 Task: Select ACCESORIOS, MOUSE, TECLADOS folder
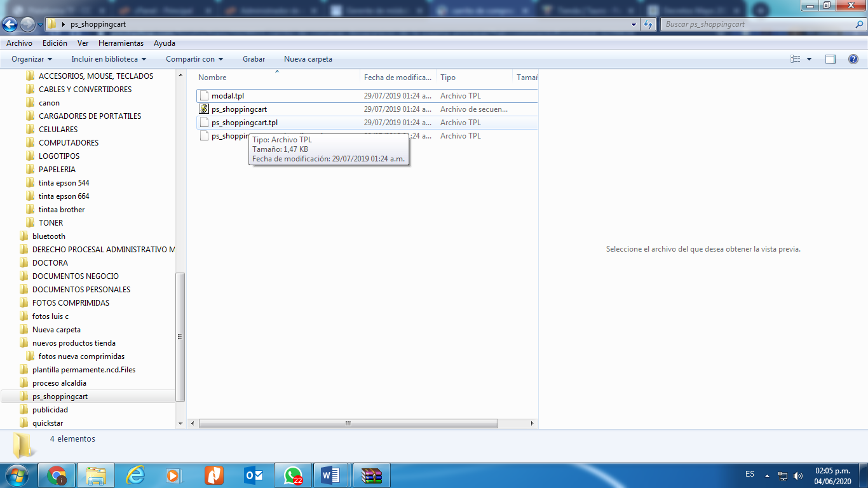[96, 76]
